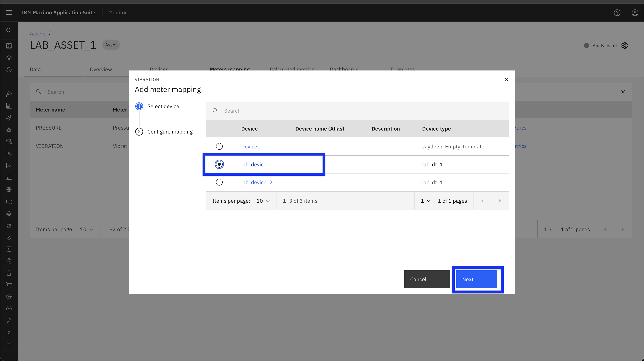Click the sidebar user approval icon
The height and width of the screenshot is (361, 644).
click(9, 94)
